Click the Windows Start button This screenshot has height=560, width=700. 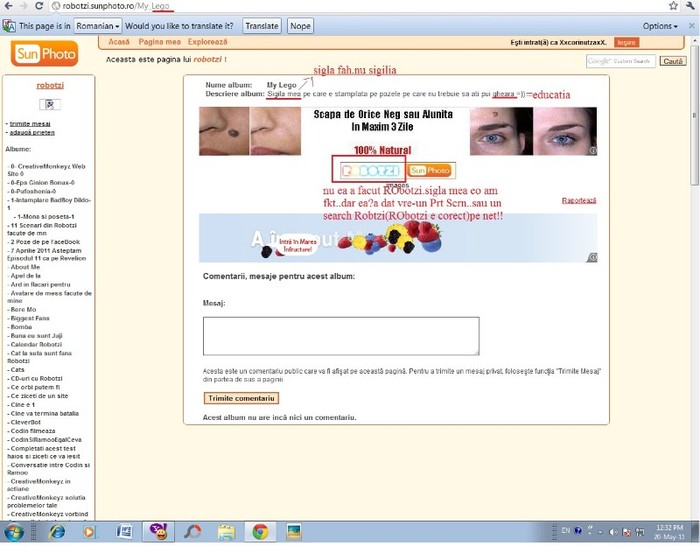click(x=16, y=532)
